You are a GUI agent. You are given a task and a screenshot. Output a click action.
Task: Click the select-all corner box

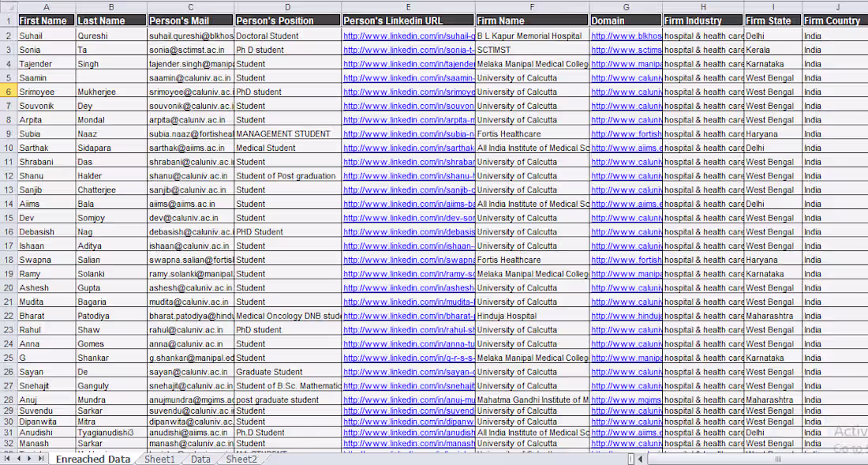(9, 6)
